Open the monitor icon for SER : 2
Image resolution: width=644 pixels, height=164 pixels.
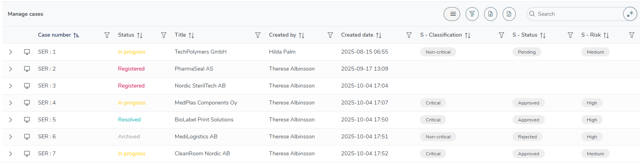click(27, 69)
